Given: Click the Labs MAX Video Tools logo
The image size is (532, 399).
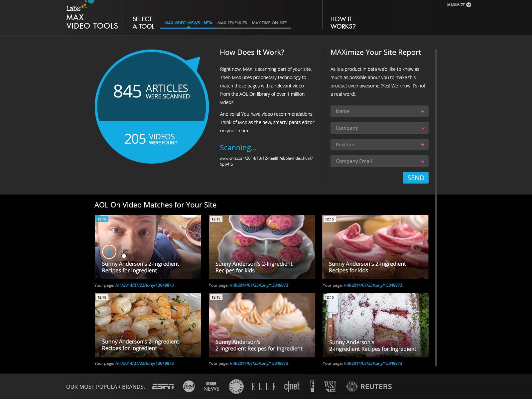Looking at the screenshot, I should click(x=92, y=15).
